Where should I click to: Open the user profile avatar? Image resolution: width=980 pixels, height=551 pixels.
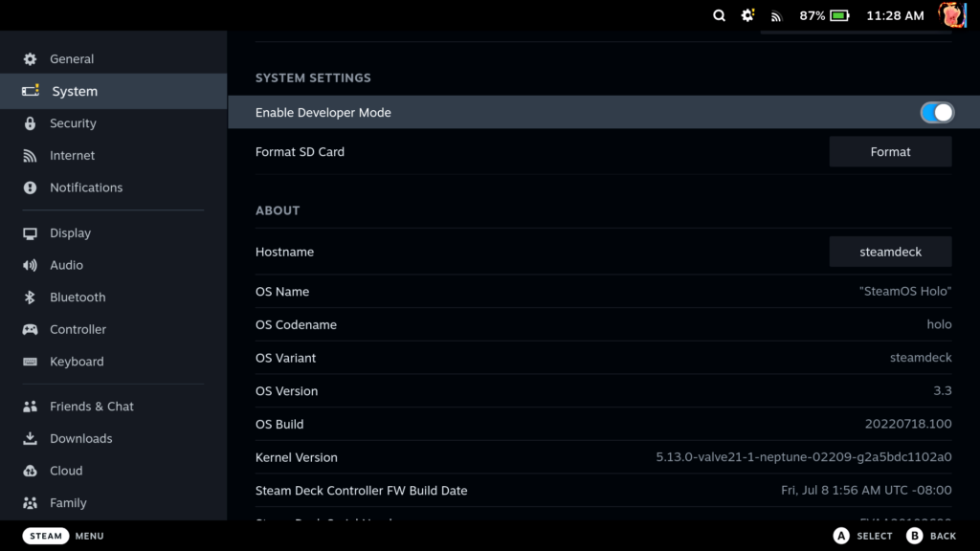(952, 15)
